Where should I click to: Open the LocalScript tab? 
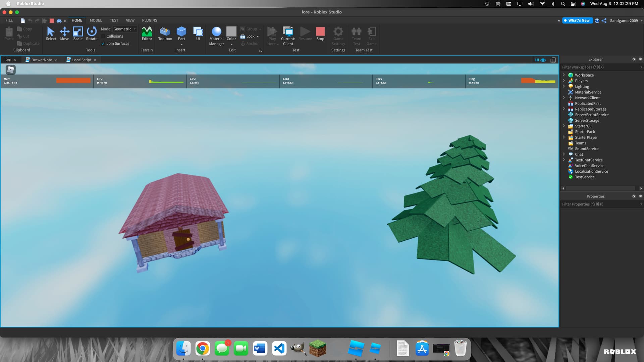[x=82, y=60]
